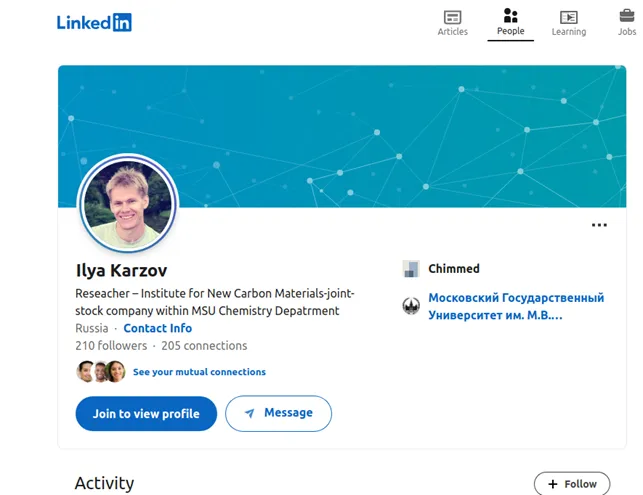Image resolution: width=643 pixels, height=495 pixels.
Task: Go to the Jobs briefcase icon
Action: 627,16
